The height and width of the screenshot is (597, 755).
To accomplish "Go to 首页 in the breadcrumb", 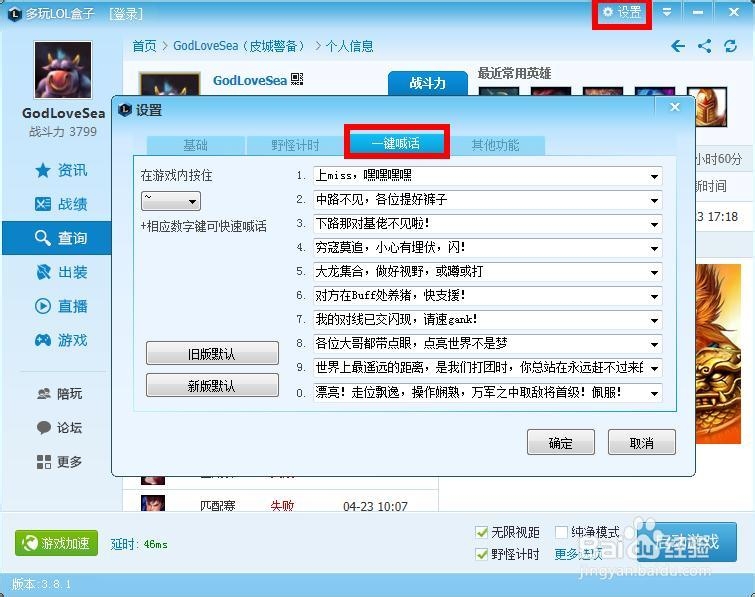I will click(x=144, y=46).
